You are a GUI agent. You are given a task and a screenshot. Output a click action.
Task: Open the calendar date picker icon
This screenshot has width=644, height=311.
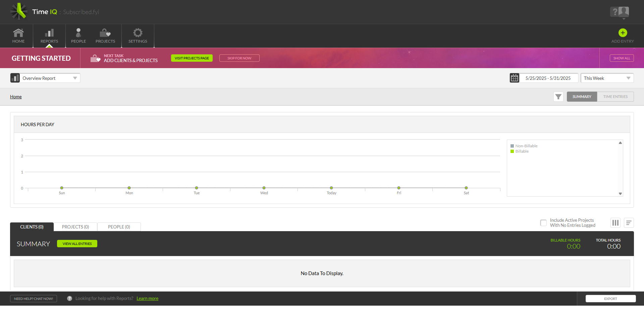pos(515,78)
